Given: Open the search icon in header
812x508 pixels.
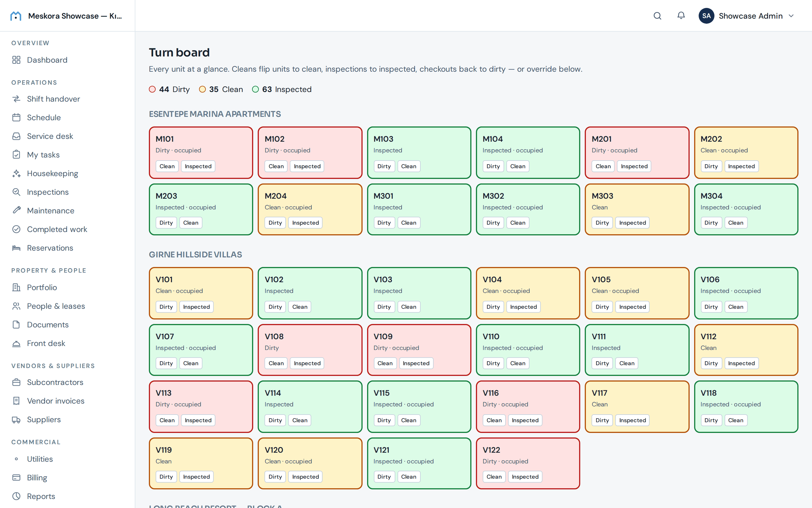Looking at the screenshot, I should click(657, 16).
